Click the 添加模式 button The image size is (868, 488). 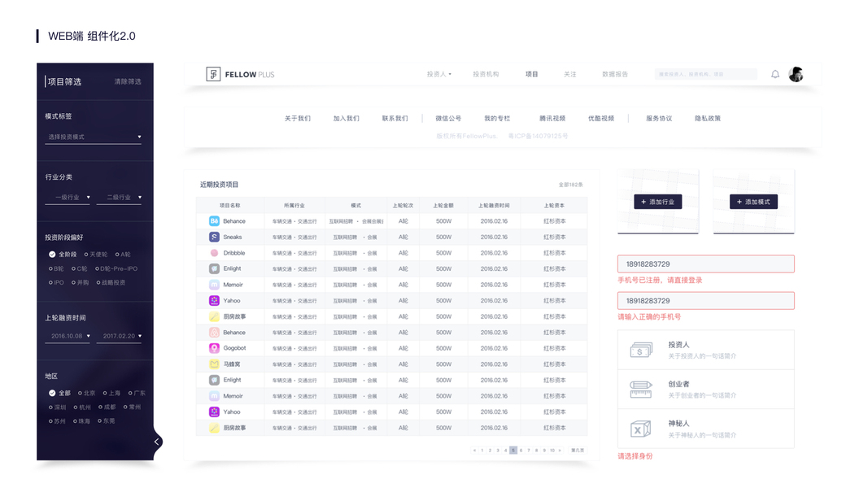[753, 202]
